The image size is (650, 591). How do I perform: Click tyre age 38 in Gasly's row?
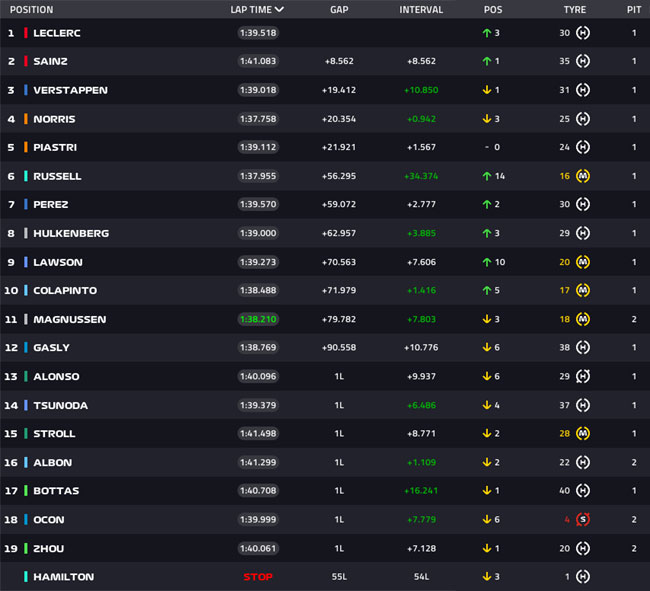565,347
